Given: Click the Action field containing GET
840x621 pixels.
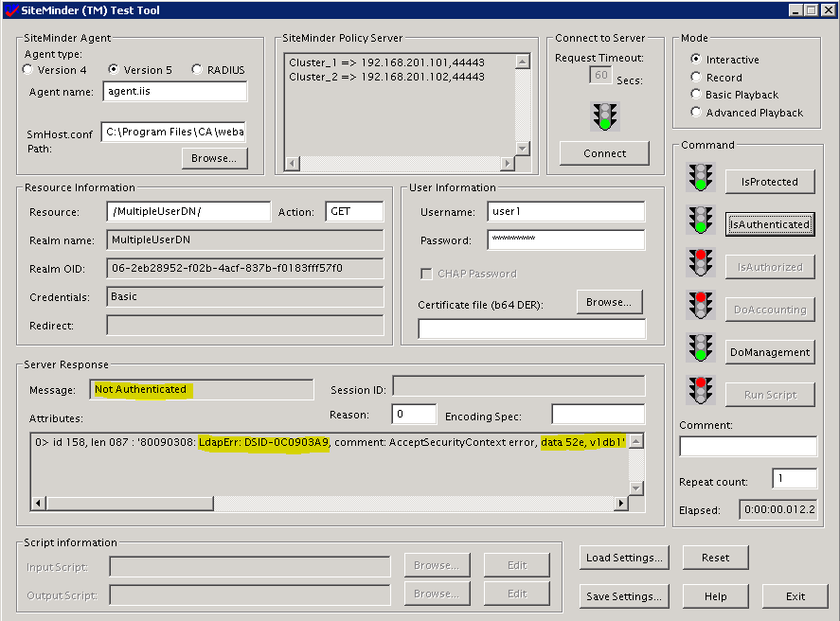Looking at the screenshot, I should point(354,211).
